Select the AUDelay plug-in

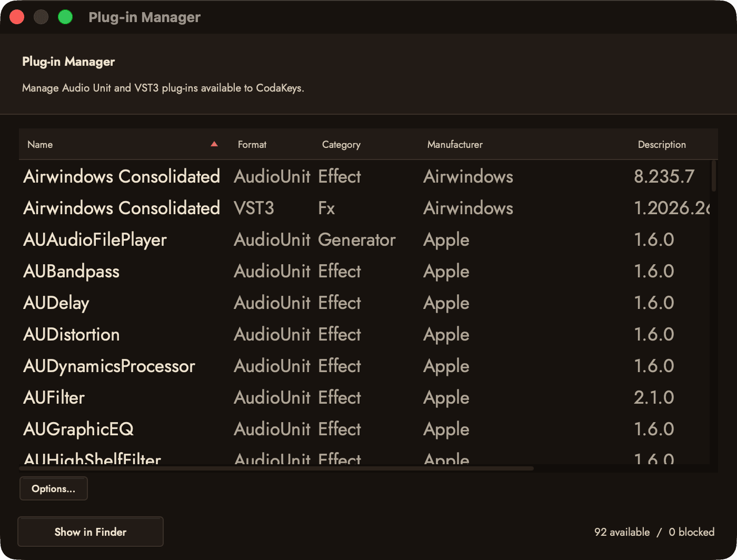click(364, 303)
